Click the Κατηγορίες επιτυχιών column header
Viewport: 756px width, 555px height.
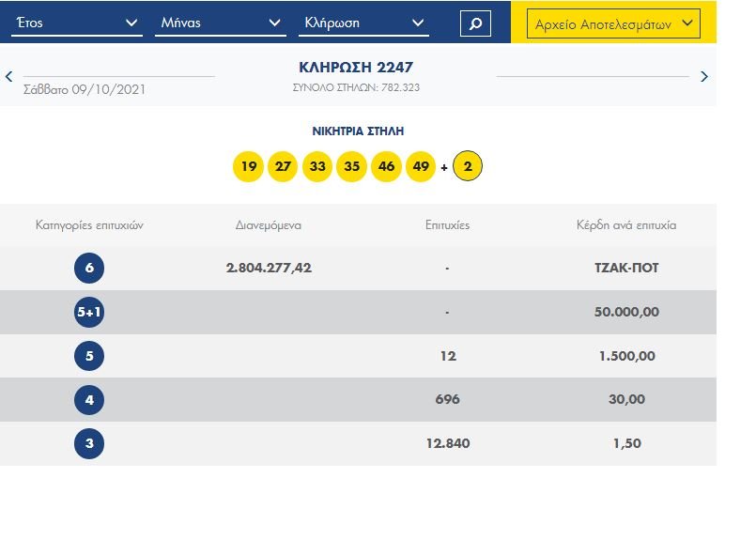(89, 225)
